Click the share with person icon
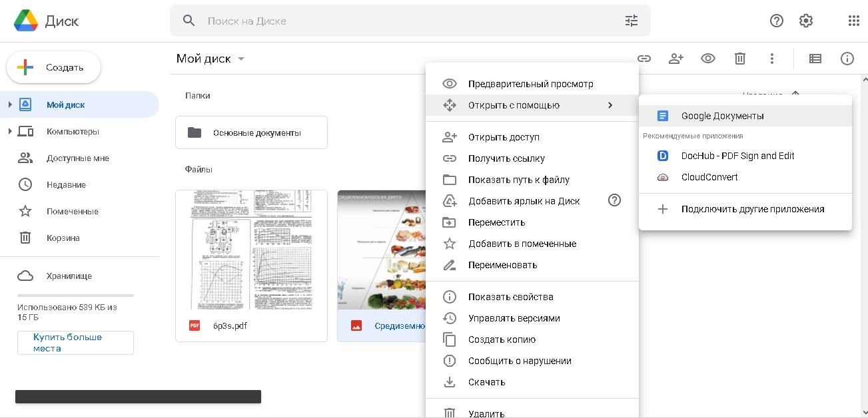The width and height of the screenshot is (868, 418). [676, 59]
